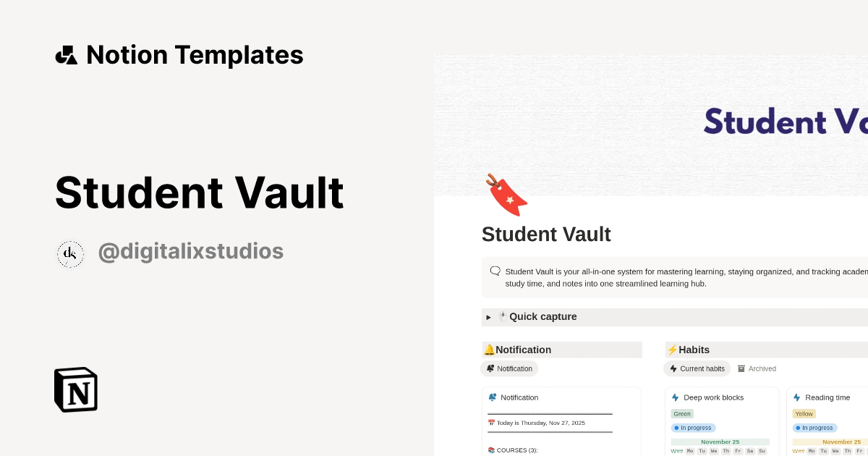Open the @digitalixstudios profile link
The image size is (868, 456).
191,251
